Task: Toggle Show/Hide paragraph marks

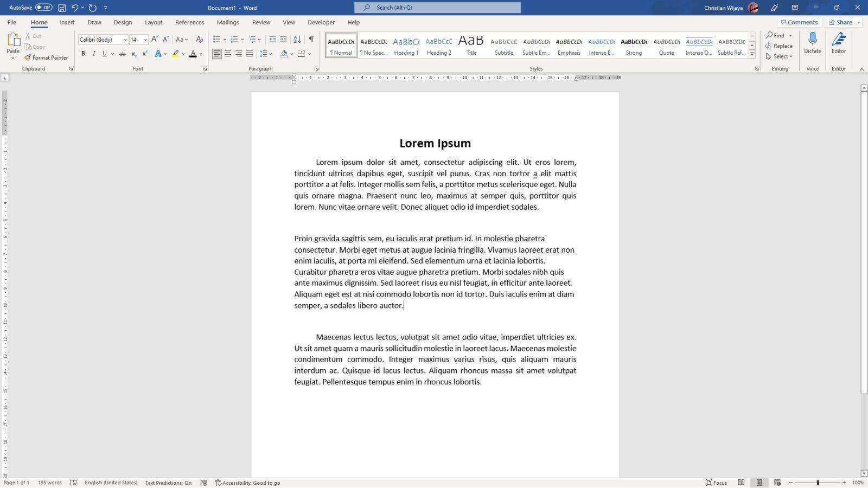Action: pos(311,39)
